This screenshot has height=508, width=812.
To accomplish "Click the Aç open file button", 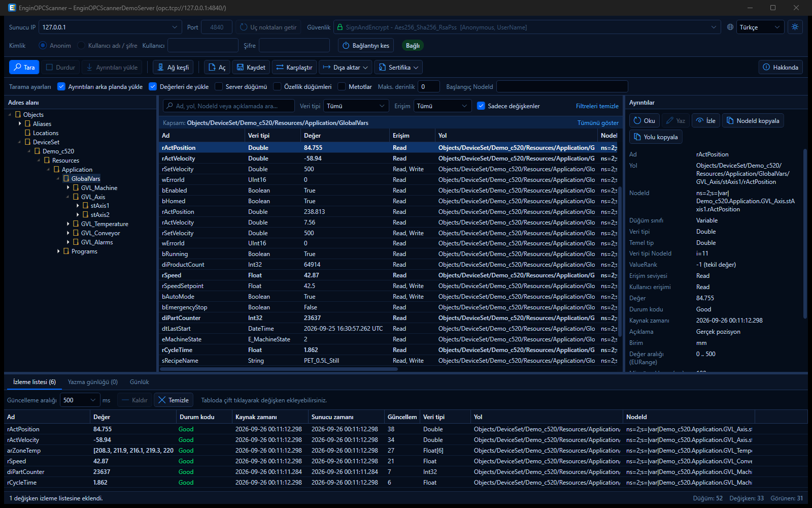I will coord(217,67).
